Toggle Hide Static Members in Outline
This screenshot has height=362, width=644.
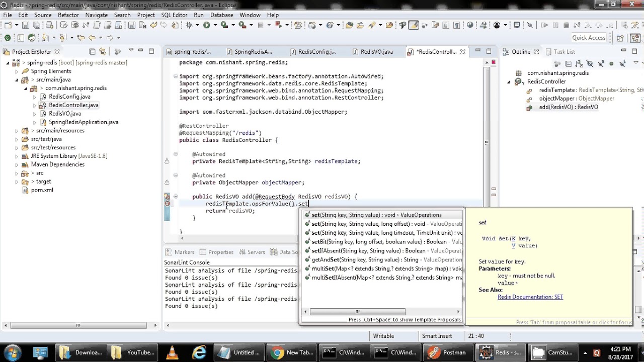point(601,64)
